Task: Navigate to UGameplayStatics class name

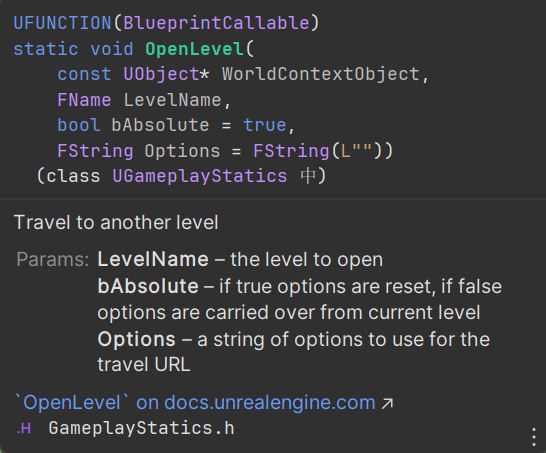Action: point(200,176)
